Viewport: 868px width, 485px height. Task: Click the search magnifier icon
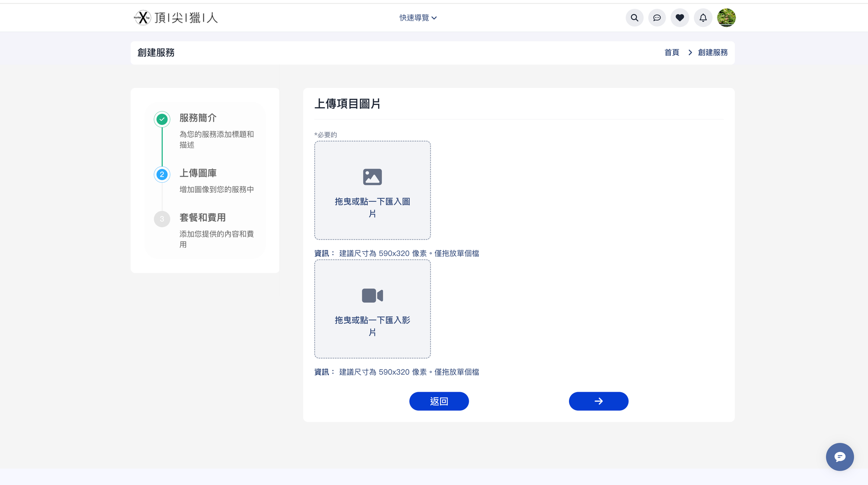click(x=635, y=18)
